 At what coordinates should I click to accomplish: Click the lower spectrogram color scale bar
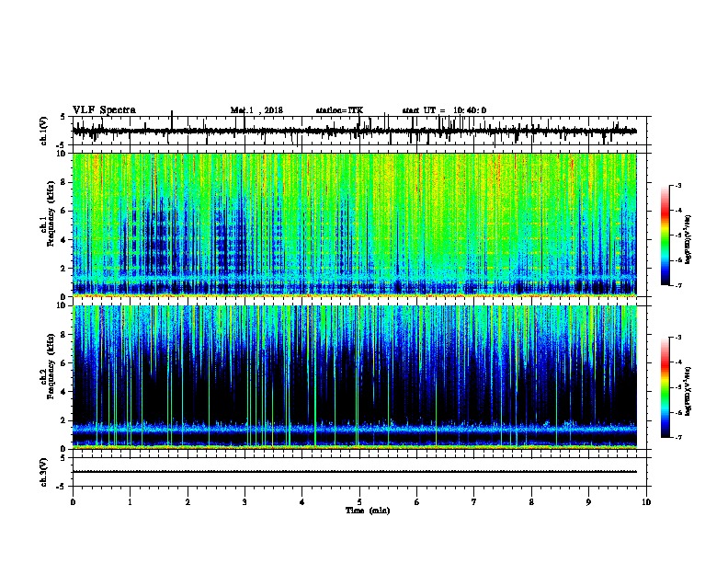[665, 387]
